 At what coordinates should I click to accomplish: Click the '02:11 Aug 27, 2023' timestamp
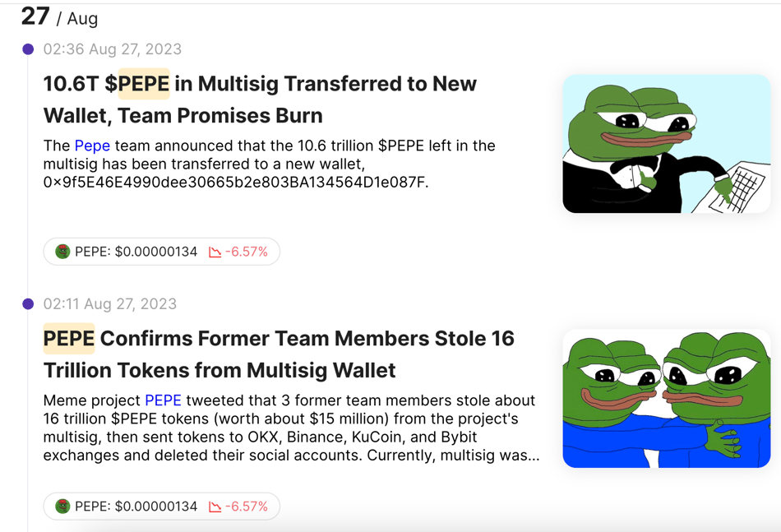[x=110, y=304]
